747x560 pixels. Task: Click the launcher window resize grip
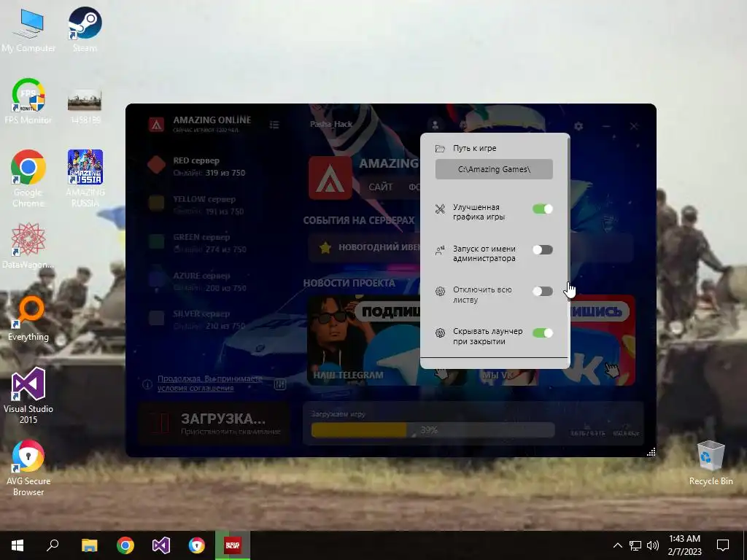(651, 452)
